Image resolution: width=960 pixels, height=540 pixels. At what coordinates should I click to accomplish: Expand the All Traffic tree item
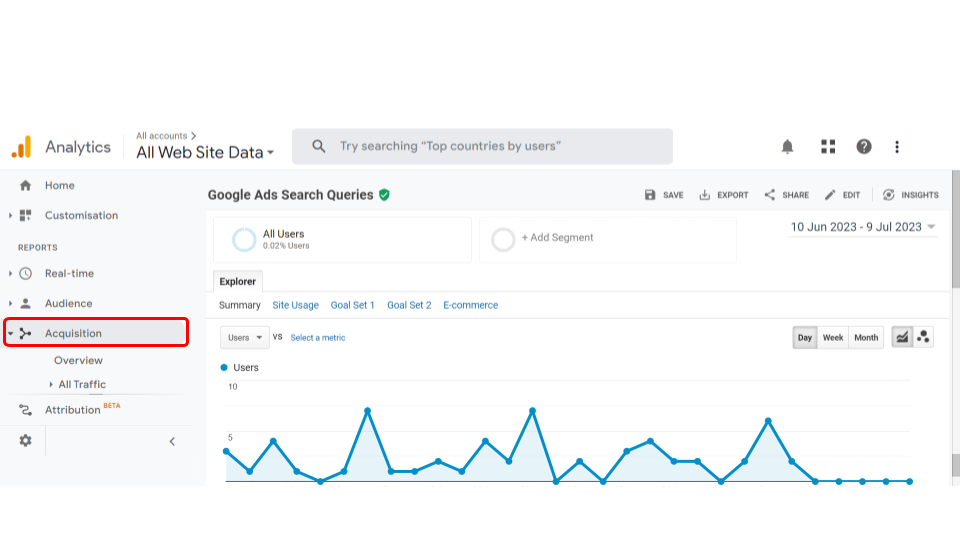click(81, 384)
